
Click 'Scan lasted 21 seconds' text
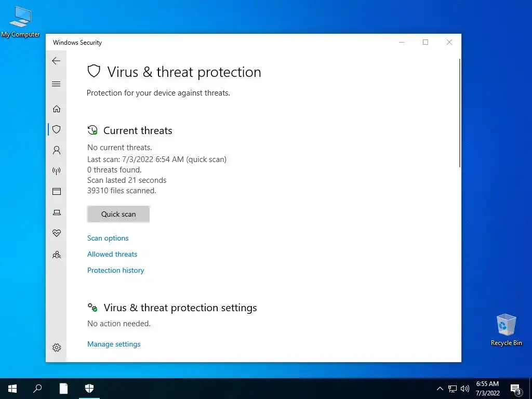pos(127,180)
